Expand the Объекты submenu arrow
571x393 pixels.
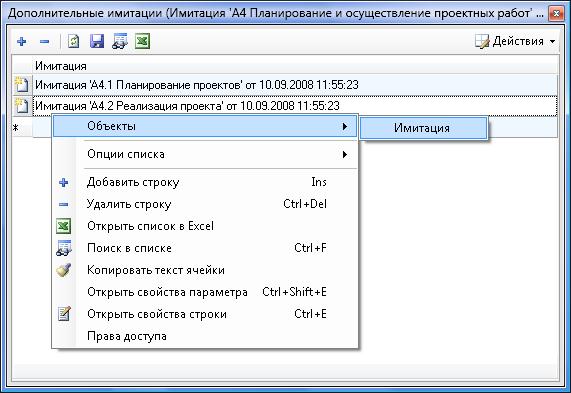[345, 126]
